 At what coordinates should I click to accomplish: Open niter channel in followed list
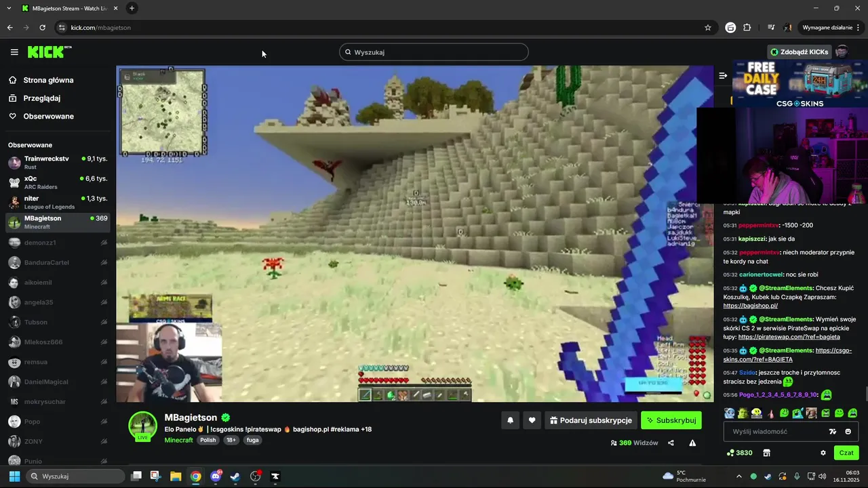pyautogui.click(x=58, y=202)
